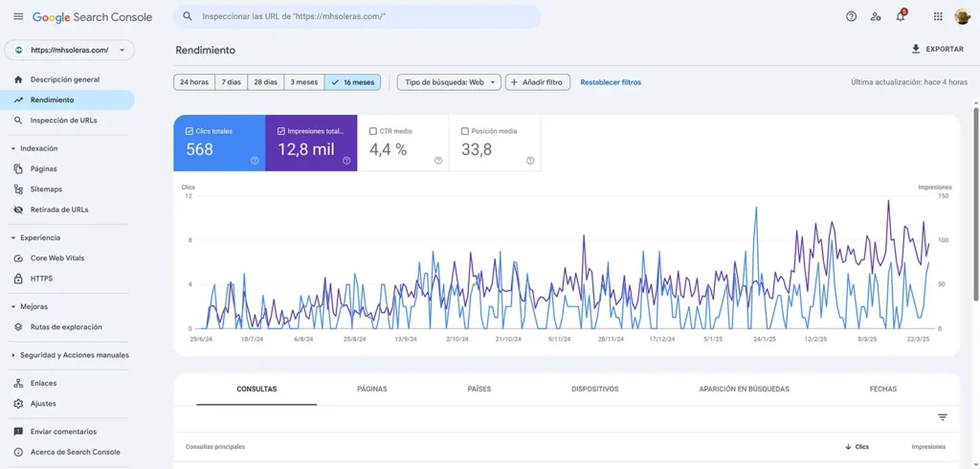Collapse the Indexación sidebar section
The width and height of the screenshot is (980, 469).
tap(13, 148)
